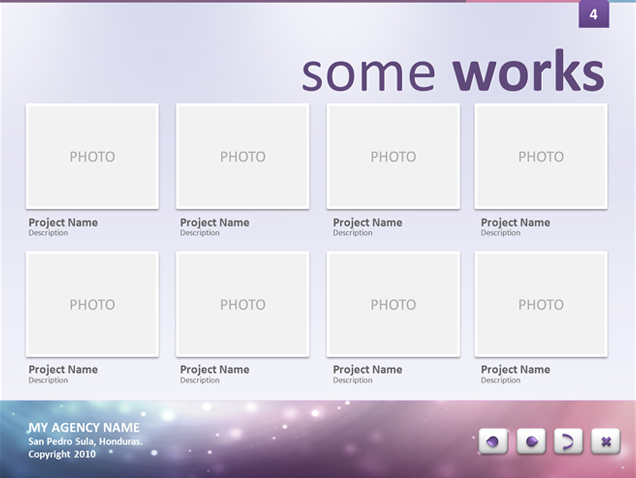Select 'Project Name' under top-left photo
Screen dimensions: 636x478
pos(63,222)
